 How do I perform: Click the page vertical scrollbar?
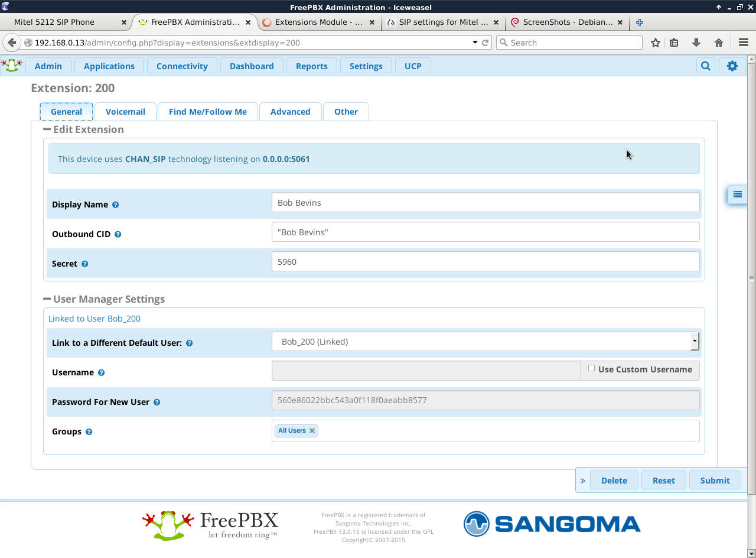coord(751,278)
